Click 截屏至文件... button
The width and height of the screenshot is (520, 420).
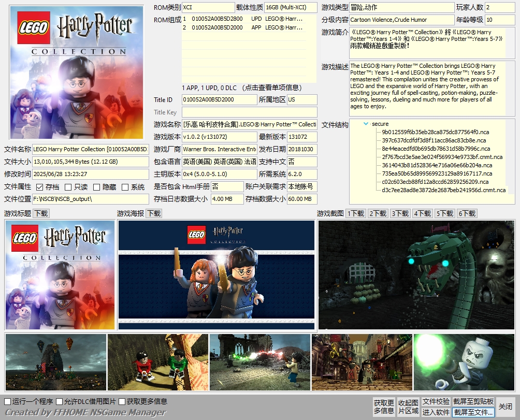[x=473, y=412]
